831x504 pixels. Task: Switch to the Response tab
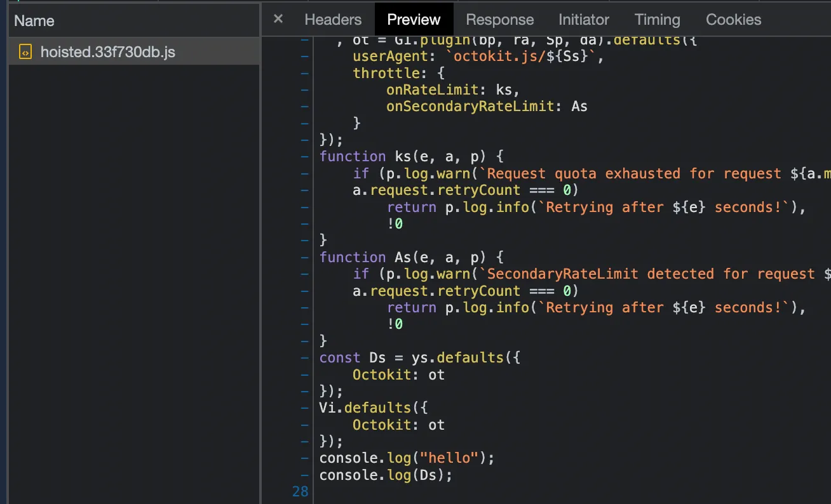[500, 20]
